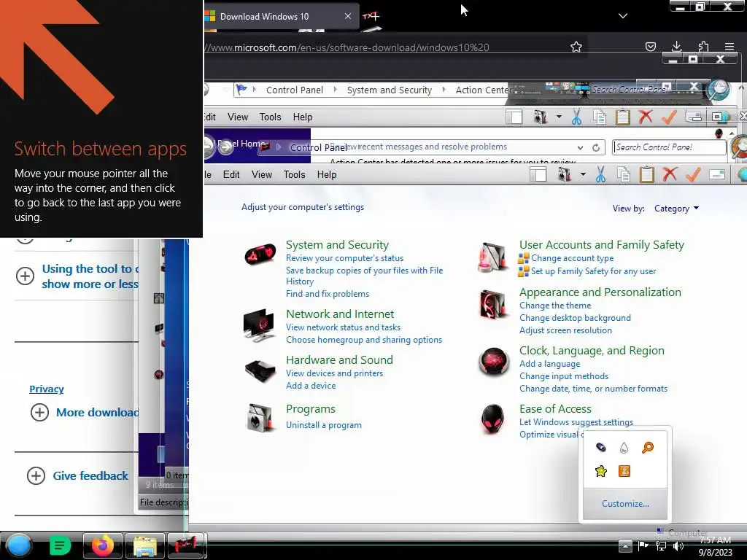Click the front Search Control Panel field

coord(669,147)
